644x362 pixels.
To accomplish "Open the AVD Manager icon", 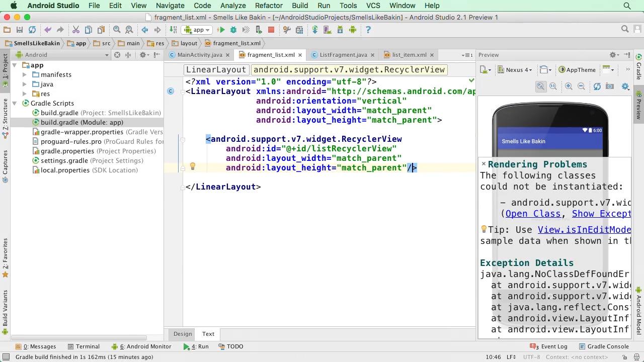I will 328,30.
